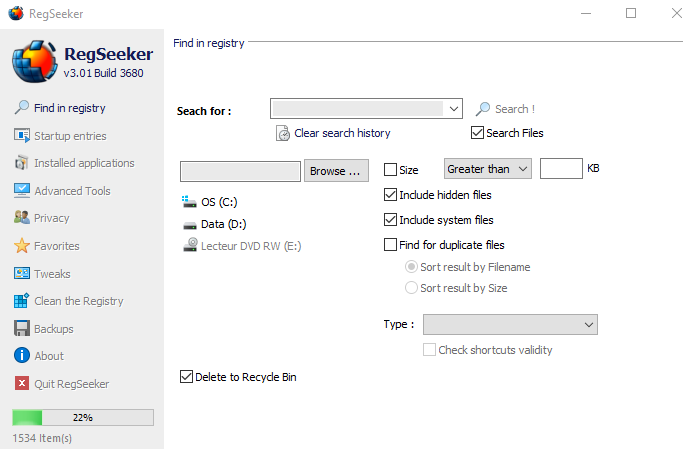Screen dimensions: 700x449
Task: Select Sort result by Filename
Action: click(x=411, y=266)
